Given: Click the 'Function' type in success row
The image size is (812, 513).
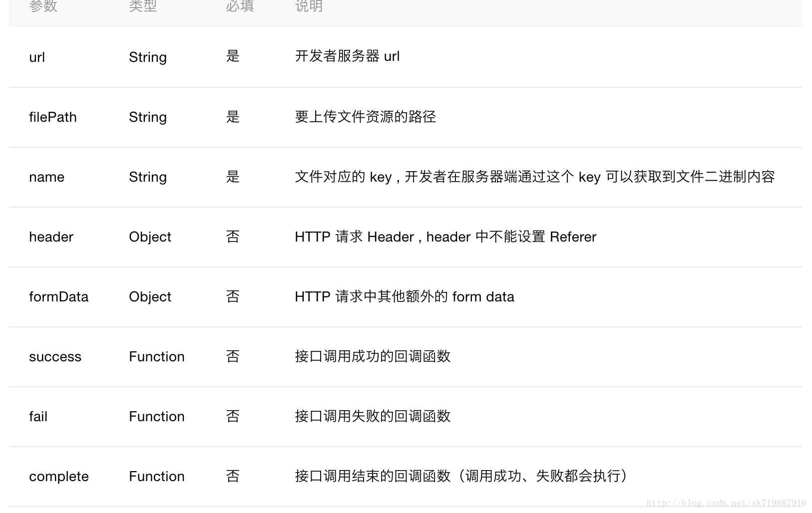Looking at the screenshot, I should coord(156,357).
